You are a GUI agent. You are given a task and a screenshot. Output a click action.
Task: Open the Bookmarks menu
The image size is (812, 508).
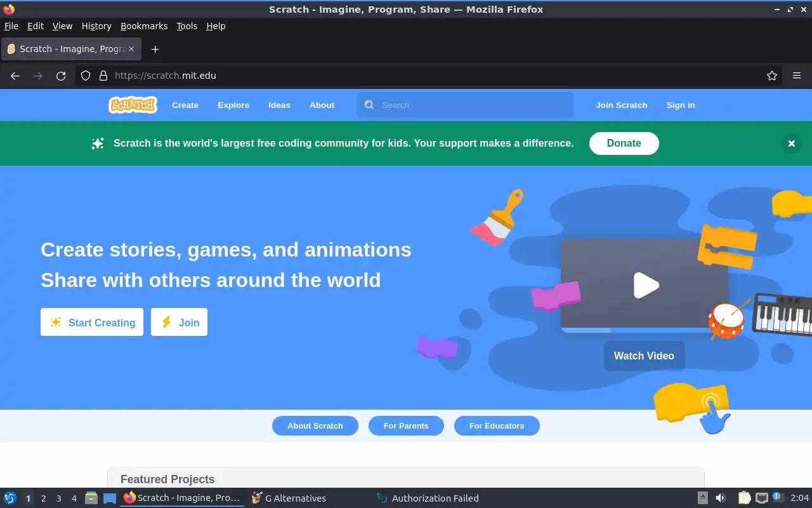pos(144,26)
